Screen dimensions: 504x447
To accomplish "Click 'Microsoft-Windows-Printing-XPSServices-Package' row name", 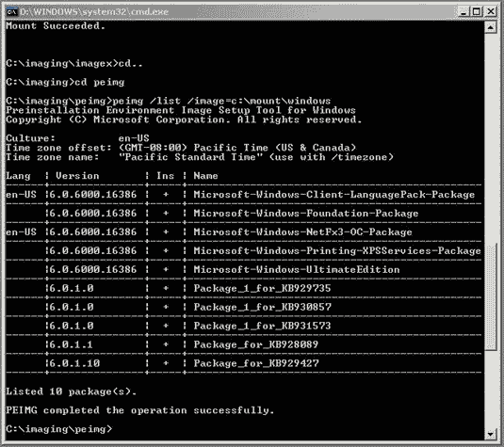I will pos(337,251).
